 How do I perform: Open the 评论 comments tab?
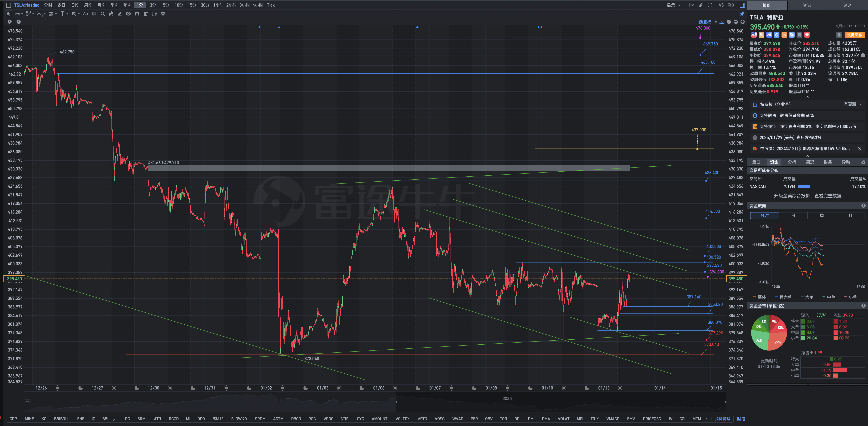coord(847,5)
